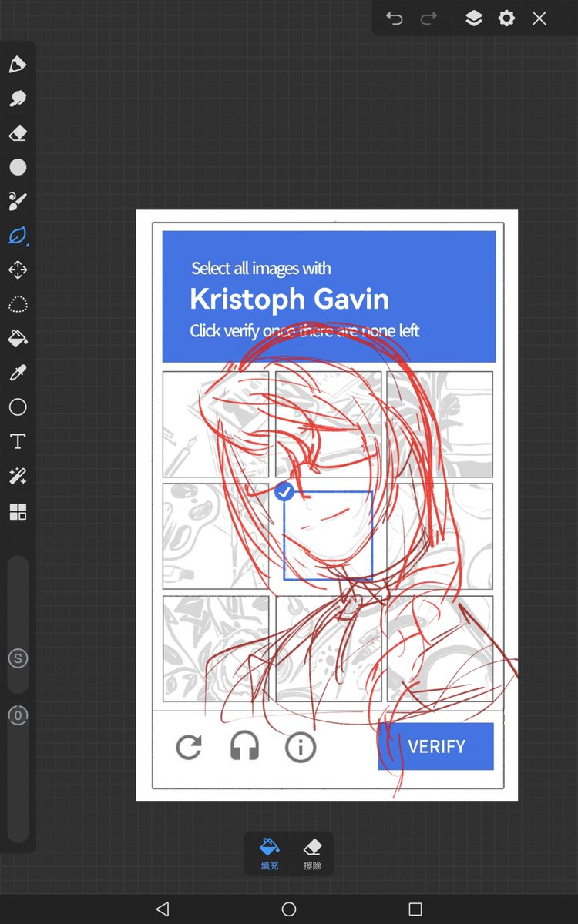578x924 pixels.
Task: Tap the Android recents square
Action: click(415, 909)
